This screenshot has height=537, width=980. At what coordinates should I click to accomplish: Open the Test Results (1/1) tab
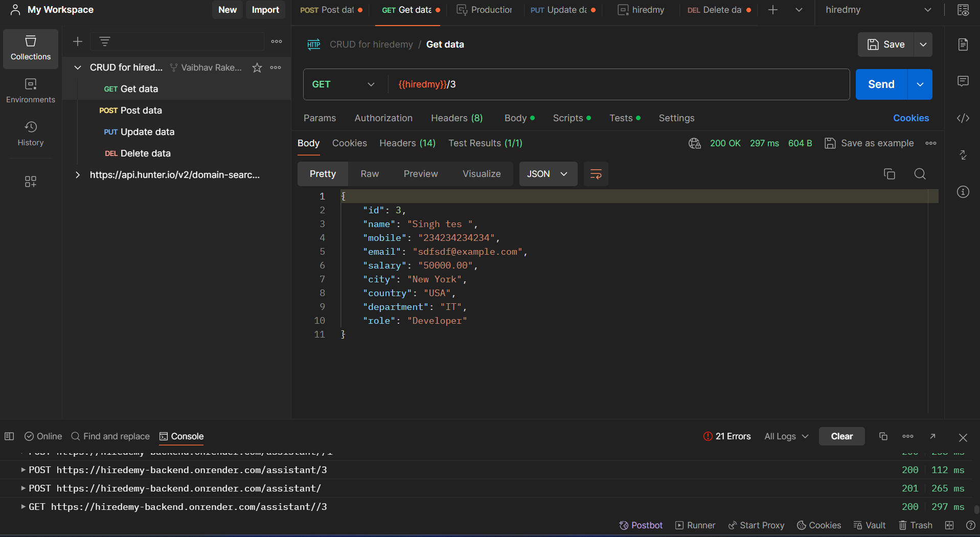coord(485,143)
